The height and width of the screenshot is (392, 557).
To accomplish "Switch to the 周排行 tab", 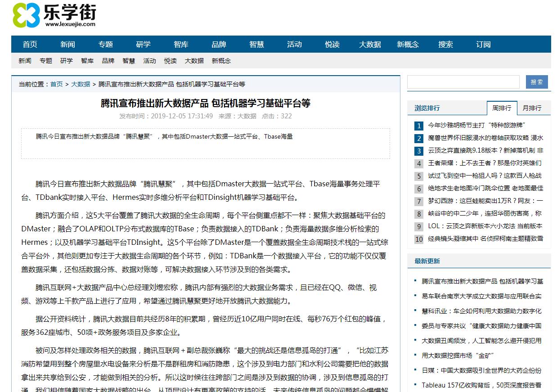I will 502,108.
